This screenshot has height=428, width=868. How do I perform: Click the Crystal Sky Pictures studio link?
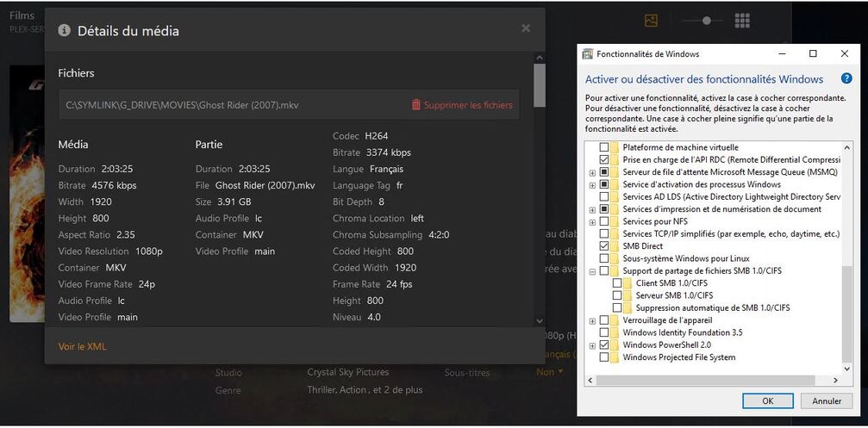(x=347, y=372)
